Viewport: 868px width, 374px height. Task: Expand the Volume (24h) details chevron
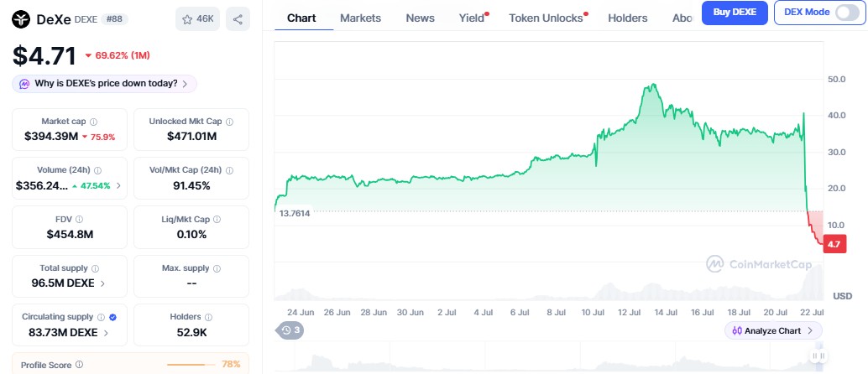118,186
